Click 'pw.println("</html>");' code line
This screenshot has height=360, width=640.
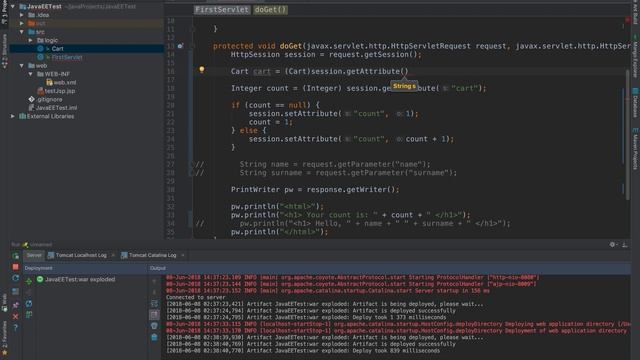tap(280, 232)
